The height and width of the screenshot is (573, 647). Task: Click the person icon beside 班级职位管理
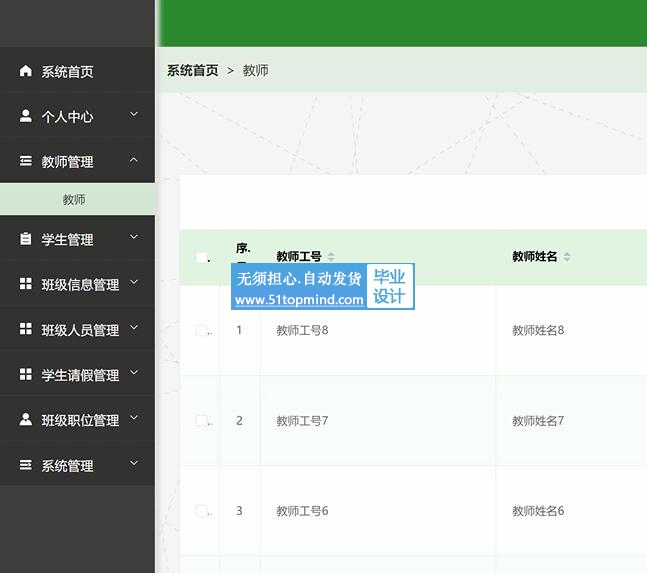(26, 420)
